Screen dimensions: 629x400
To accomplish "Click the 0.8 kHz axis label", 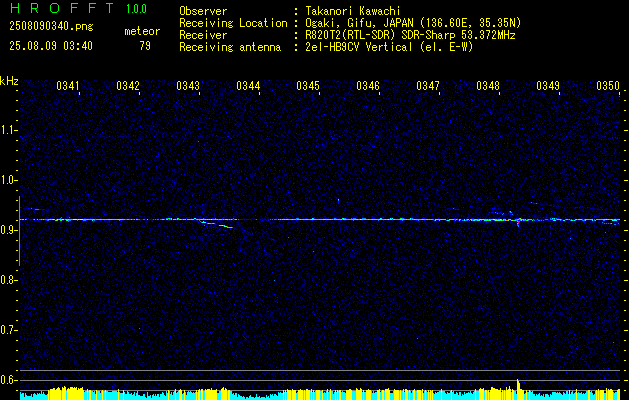I will click(x=7, y=280).
